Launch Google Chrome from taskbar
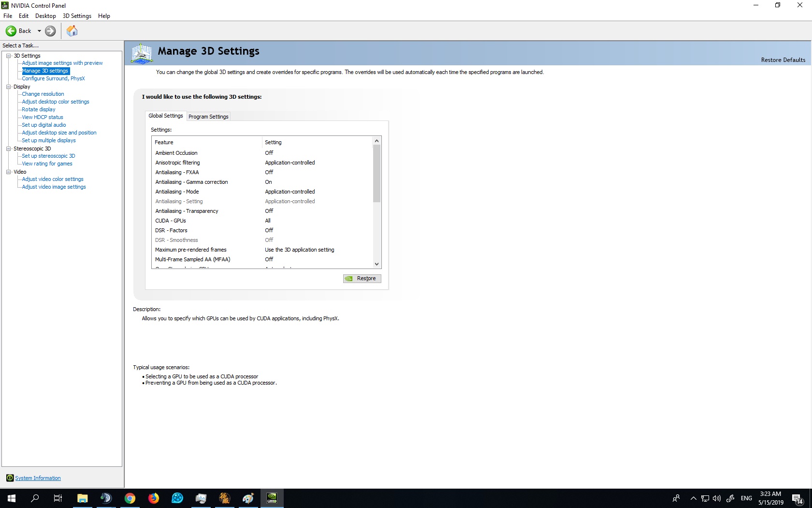 pyautogui.click(x=130, y=498)
